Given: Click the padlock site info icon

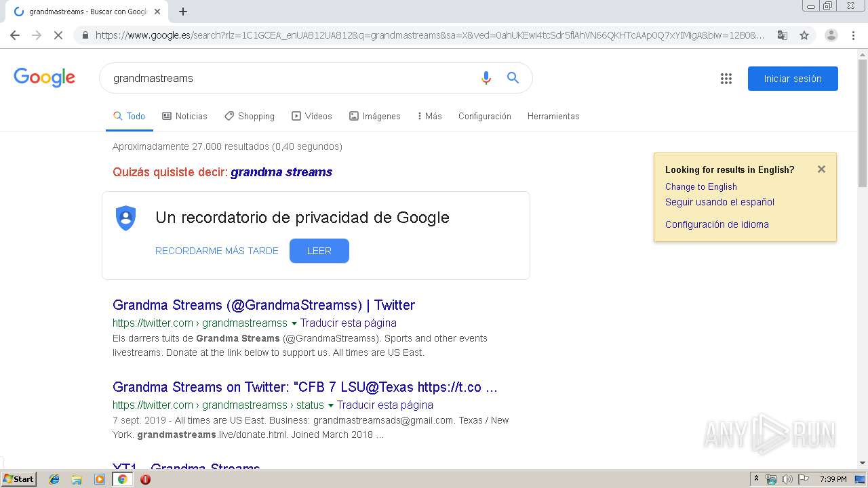Looking at the screenshot, I should [x=85, y=35].
